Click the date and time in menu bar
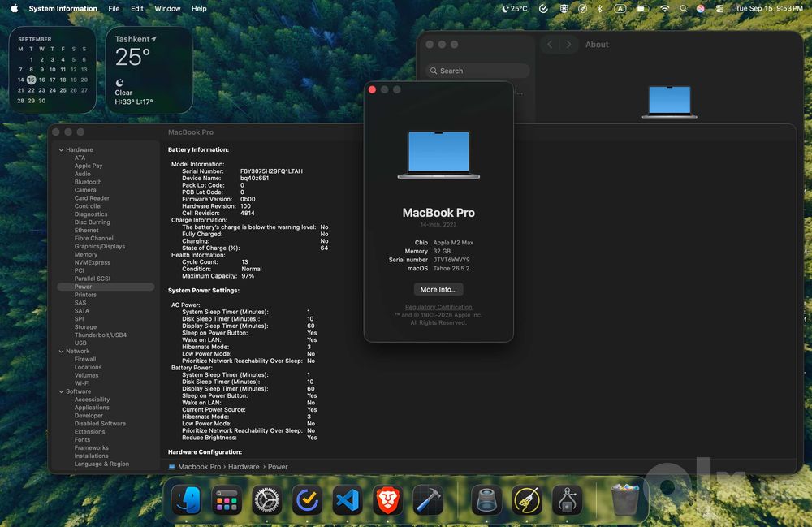This screenshot has height=527, width=812. pyautogui.click(x=769, y=8)
